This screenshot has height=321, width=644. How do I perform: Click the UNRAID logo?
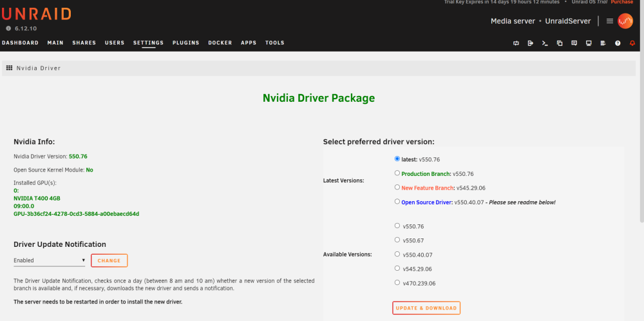tap(35, 14)
